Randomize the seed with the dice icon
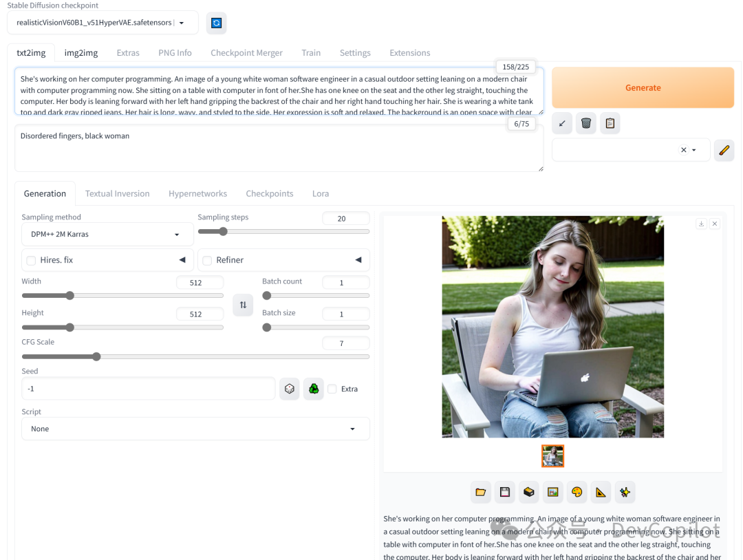Image resolution: width=743 pixels, height=560 pixels. click(x=290, y=389)
